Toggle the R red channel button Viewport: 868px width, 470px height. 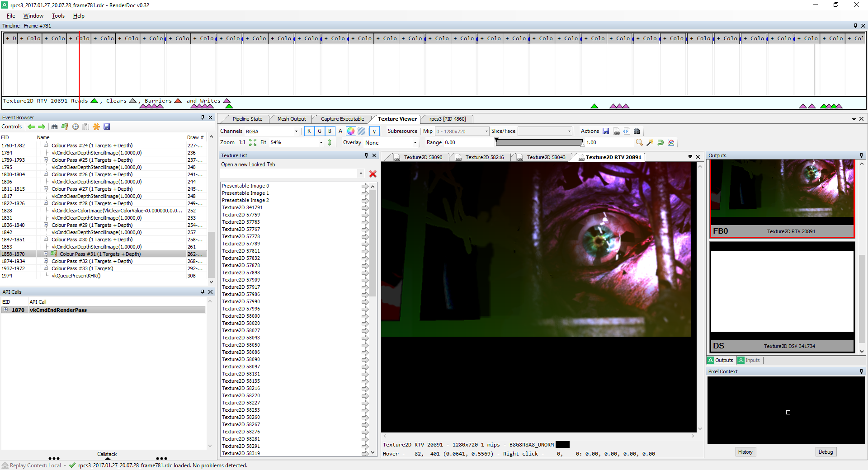309,132
